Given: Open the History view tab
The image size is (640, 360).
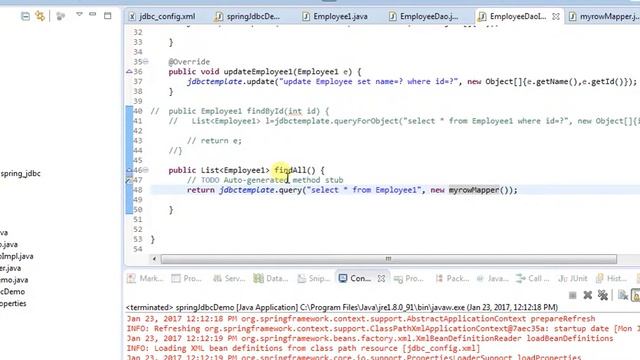Looking at the screenshot, I should pyautogui.click(x=611, y=278).
